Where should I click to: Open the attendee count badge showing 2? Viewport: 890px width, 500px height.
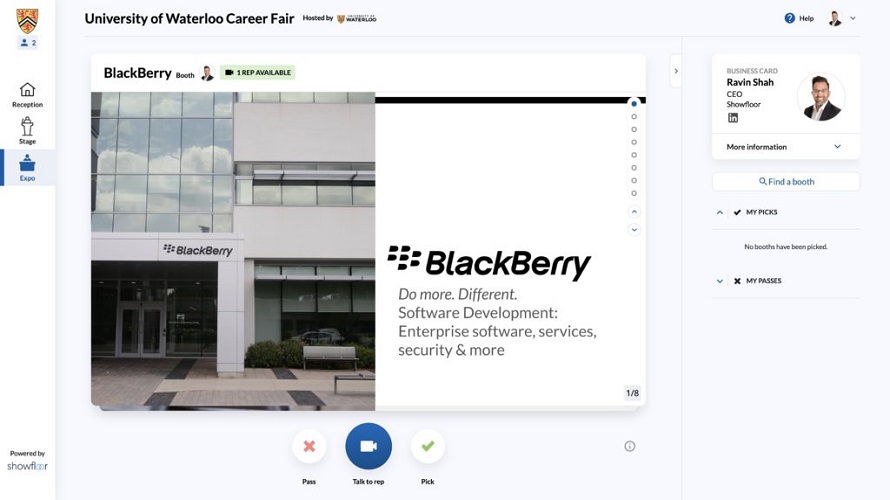[28, 43]
